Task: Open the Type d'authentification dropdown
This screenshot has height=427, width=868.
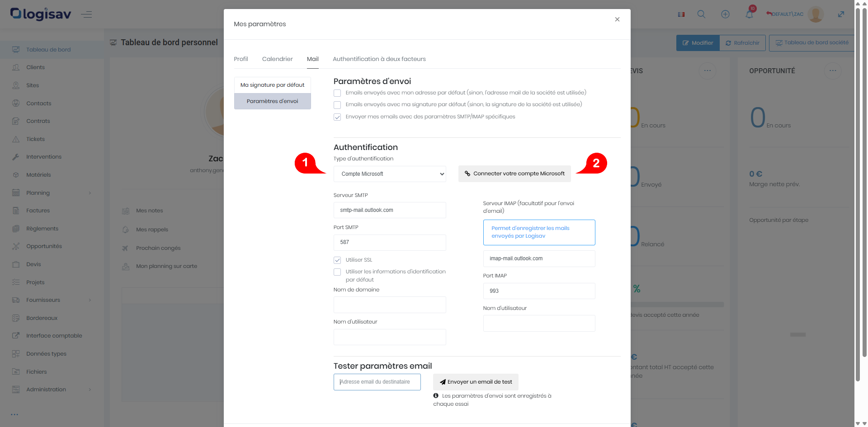Action: click(390, 174)
